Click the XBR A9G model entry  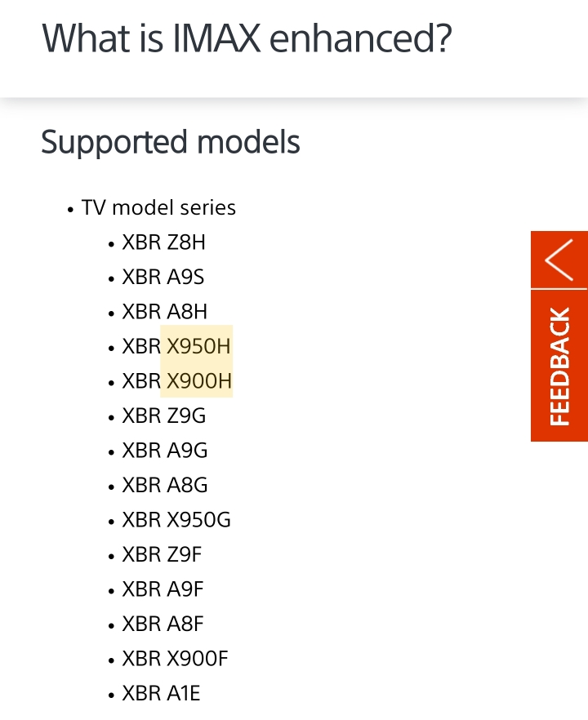click(x=165, y=451)
